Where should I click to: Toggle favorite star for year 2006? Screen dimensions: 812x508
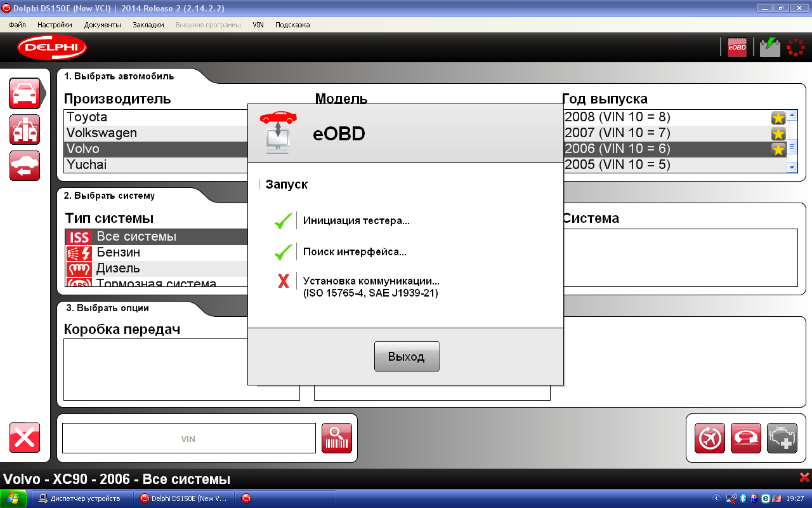pyautogui.click(x=778, y=149)
